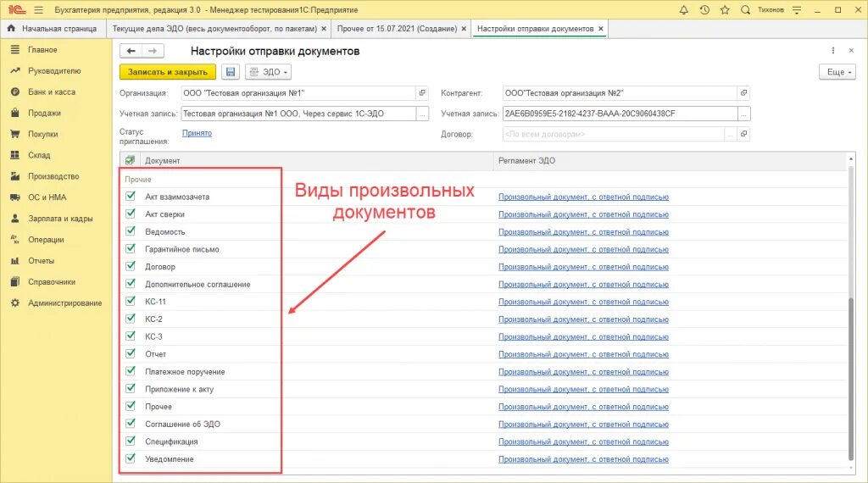Open the 1C main menu hamburger icon
Viewport: 868px width, 483px height.
click(x=38, y=10)
